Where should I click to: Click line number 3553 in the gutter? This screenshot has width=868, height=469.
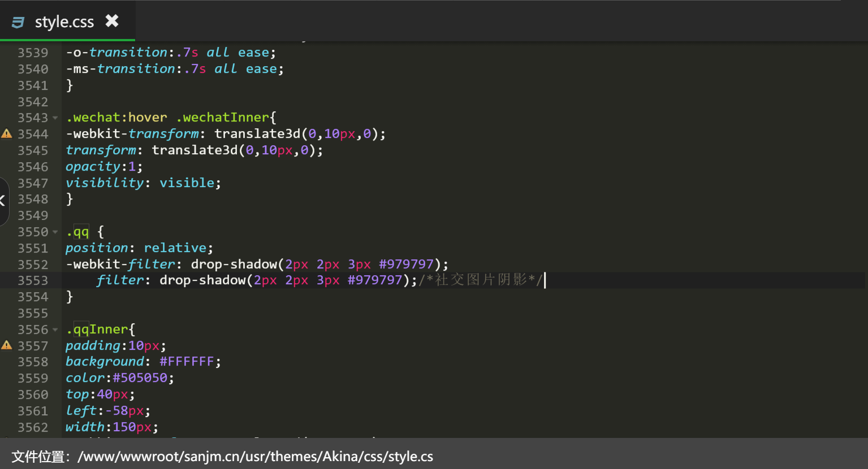tap(33, 281)
